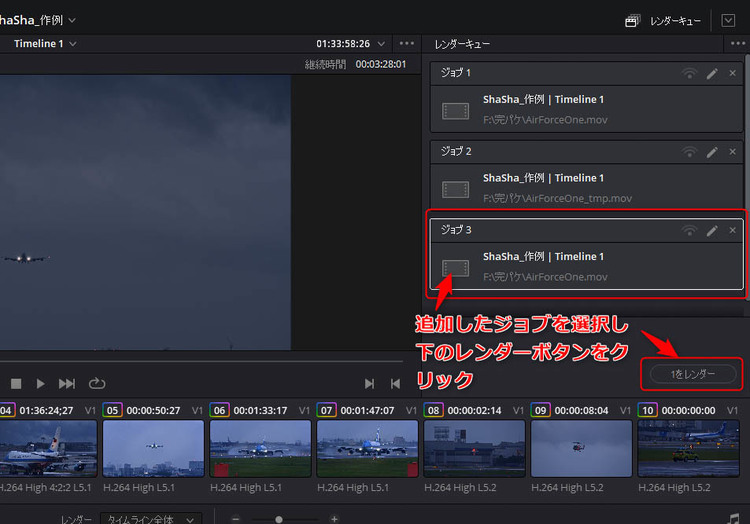Stop playback with the square stop button
The image size is (750, 524).
(16, 383)
